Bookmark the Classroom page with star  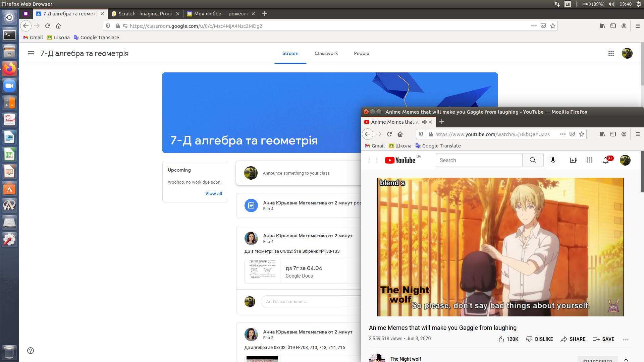(x=553, y=26)
